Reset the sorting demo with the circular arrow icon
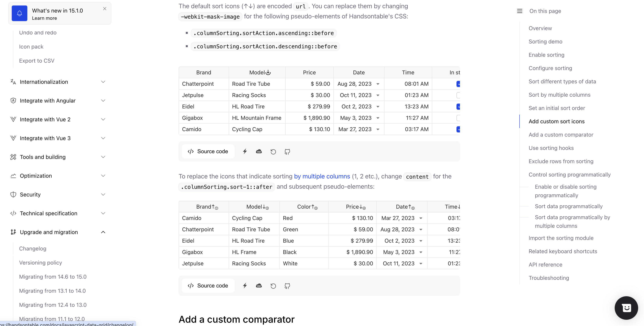This screenshot has width=644, height=326. (273, 151)
